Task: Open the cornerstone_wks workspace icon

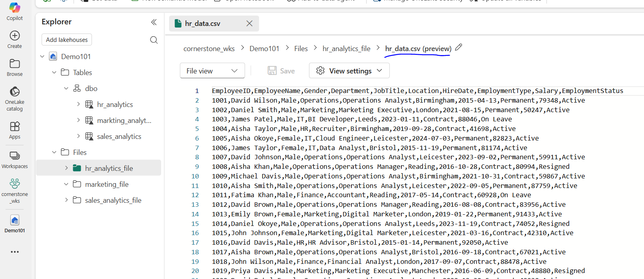Action: point(15,184)
